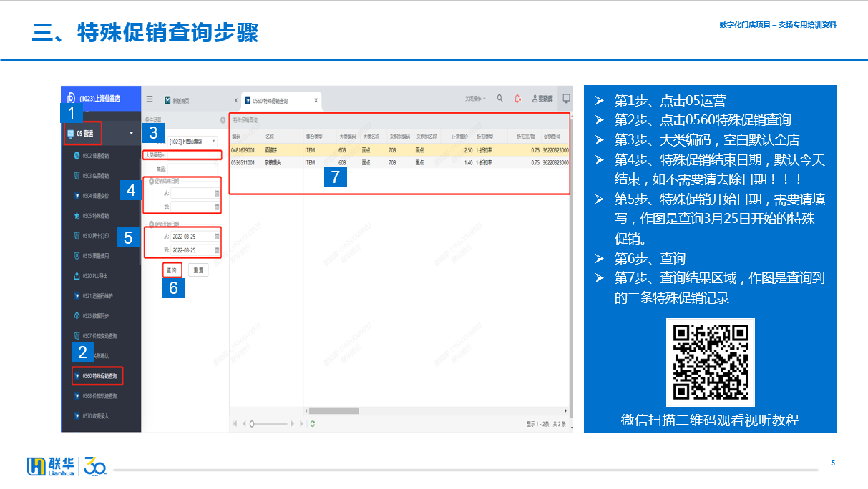
Task: Click price cell 2.50
Action: point(468,150)
